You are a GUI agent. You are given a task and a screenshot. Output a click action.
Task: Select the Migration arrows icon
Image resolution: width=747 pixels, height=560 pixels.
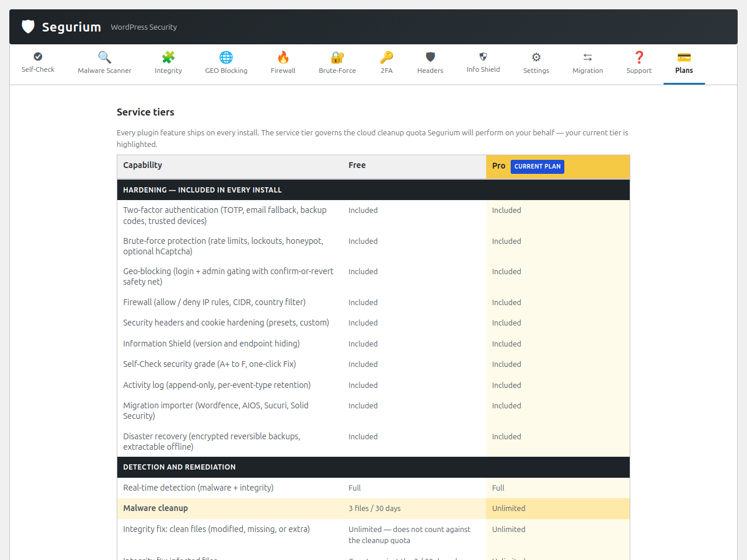(x=588, y=57)
